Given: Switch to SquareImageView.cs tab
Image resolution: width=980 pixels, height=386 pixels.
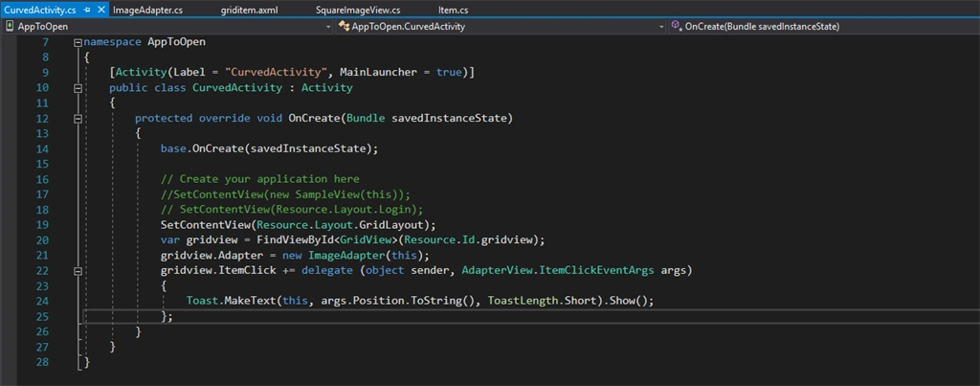Looking at the screenshot, I should tap(359, 11).
